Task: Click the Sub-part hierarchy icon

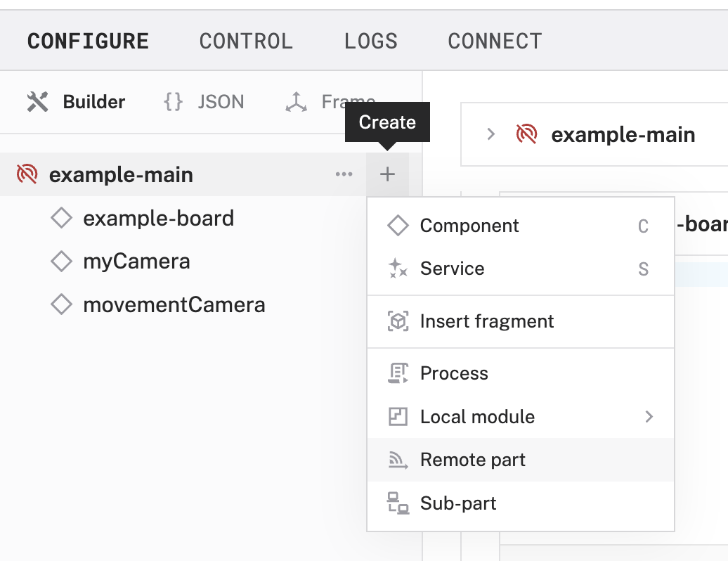Action: click(399, 503)
